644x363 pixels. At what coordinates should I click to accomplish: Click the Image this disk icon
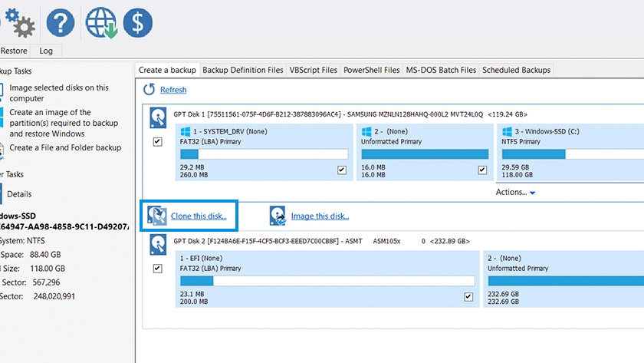coord(278,216)
